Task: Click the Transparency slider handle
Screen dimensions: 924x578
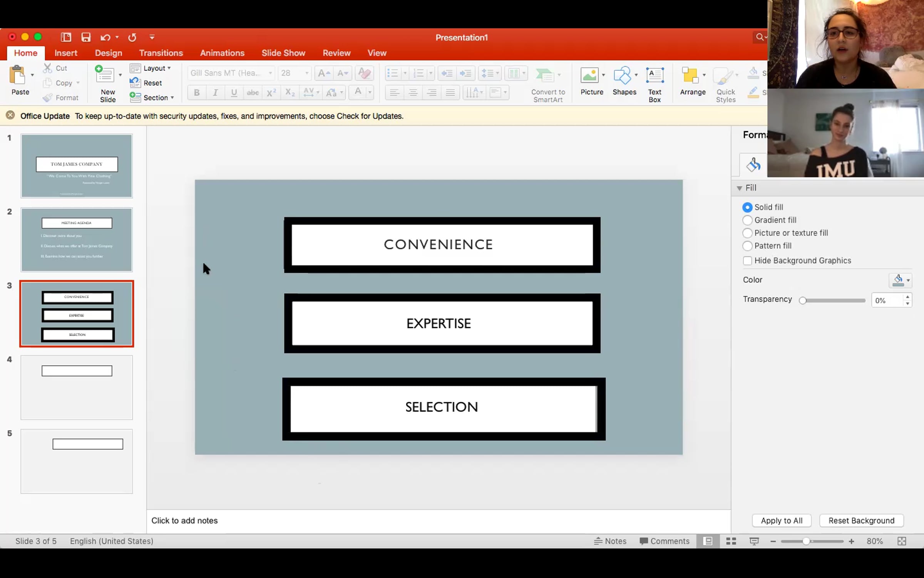Action: (803, 301)
